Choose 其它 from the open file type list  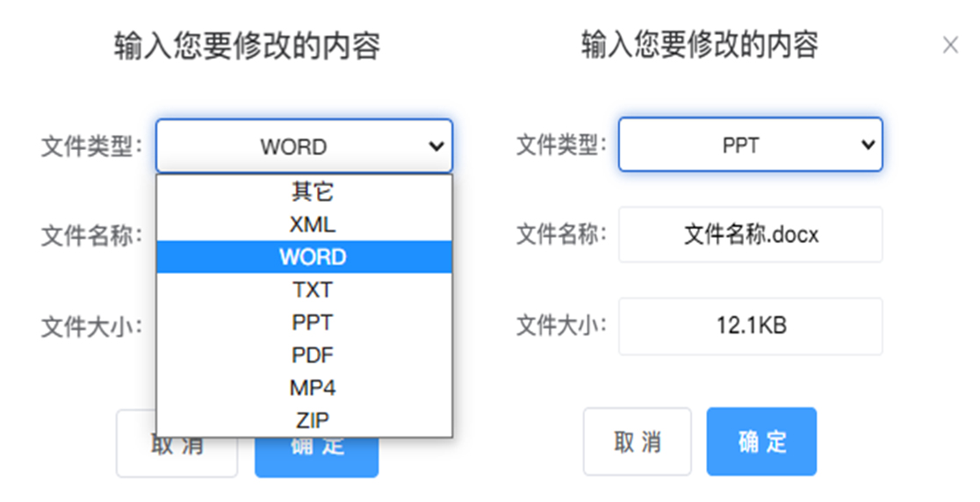[x=313, y=191]
